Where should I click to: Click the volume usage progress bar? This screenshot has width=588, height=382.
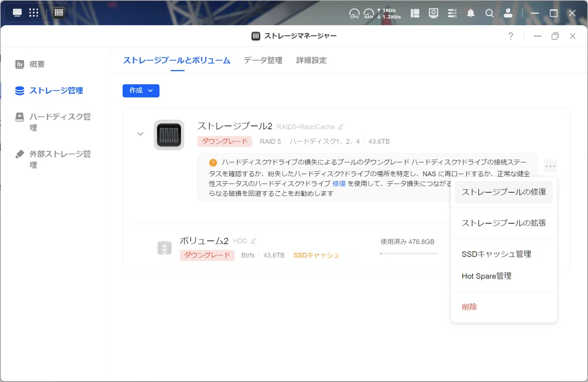(409, 254)
